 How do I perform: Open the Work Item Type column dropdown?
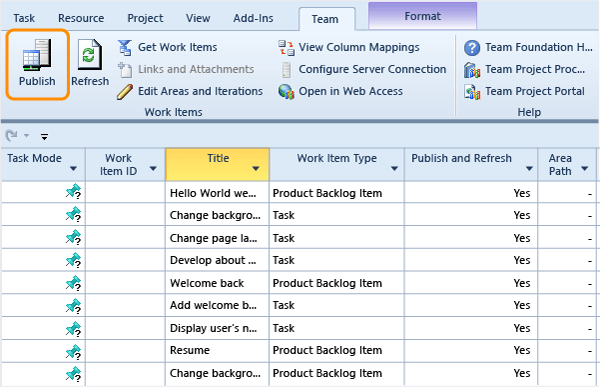coord(395,168)
